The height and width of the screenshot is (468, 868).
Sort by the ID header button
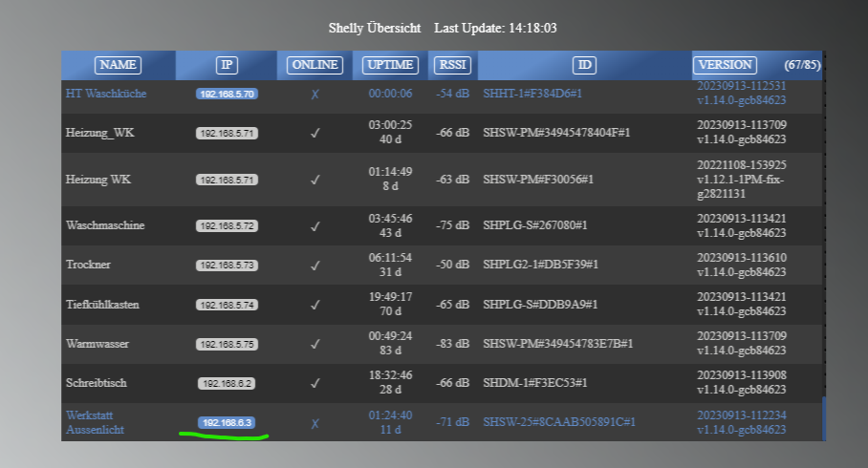585,65
